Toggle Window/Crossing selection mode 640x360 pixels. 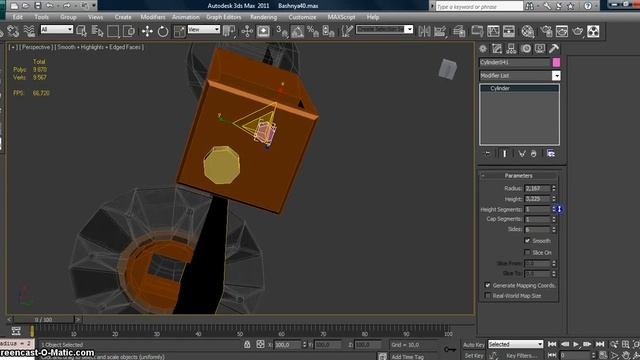(129, 31)
